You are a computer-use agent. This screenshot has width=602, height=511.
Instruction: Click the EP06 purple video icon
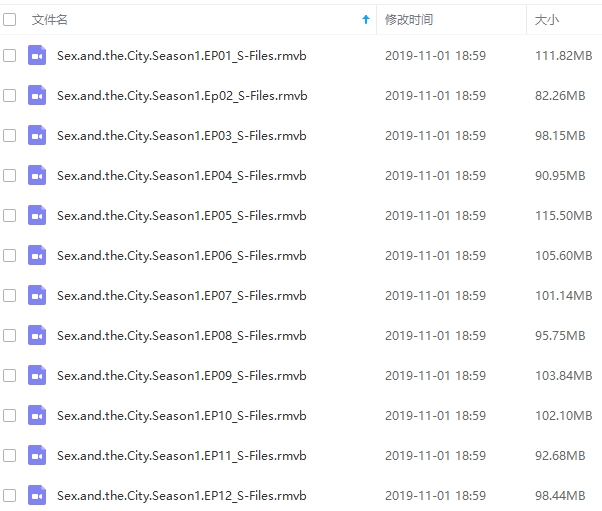tap(37, 255)
